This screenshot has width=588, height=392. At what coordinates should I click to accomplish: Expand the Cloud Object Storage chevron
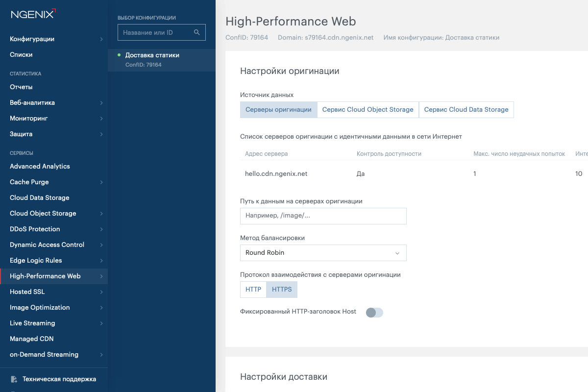[101, 214]
